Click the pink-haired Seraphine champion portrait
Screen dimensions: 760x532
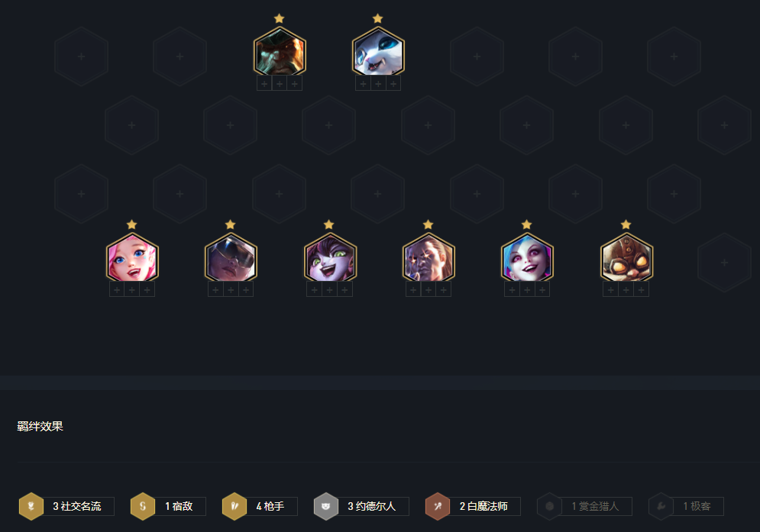click(x=132, y=258)
